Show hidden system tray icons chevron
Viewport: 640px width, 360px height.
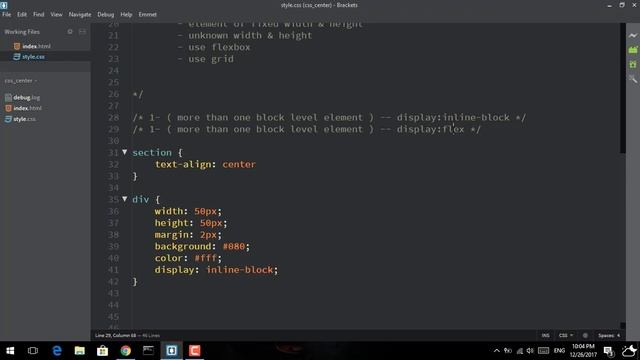pyautogui.click(x=496, y=351)
